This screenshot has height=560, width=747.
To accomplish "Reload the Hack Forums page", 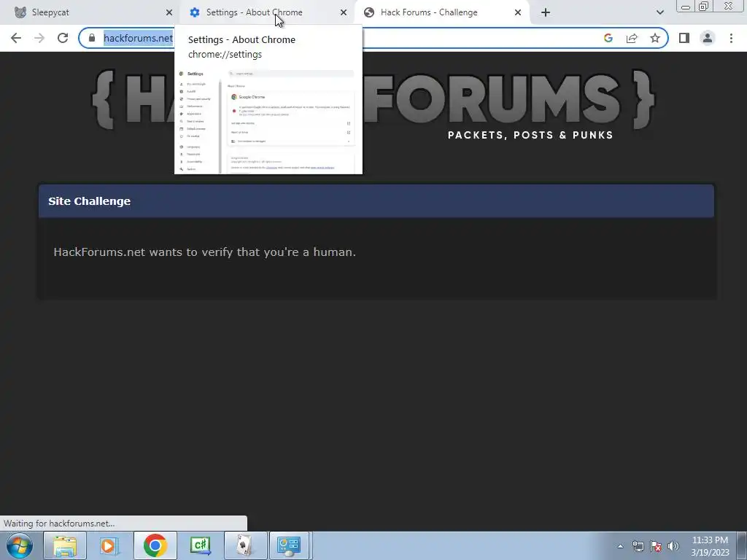I will click(63, 38).
